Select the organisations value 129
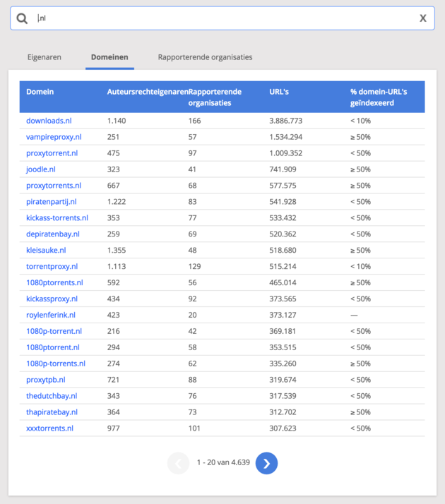Viewport: 445px width, 504px height. pyautogui.click(x=194, y=266)
